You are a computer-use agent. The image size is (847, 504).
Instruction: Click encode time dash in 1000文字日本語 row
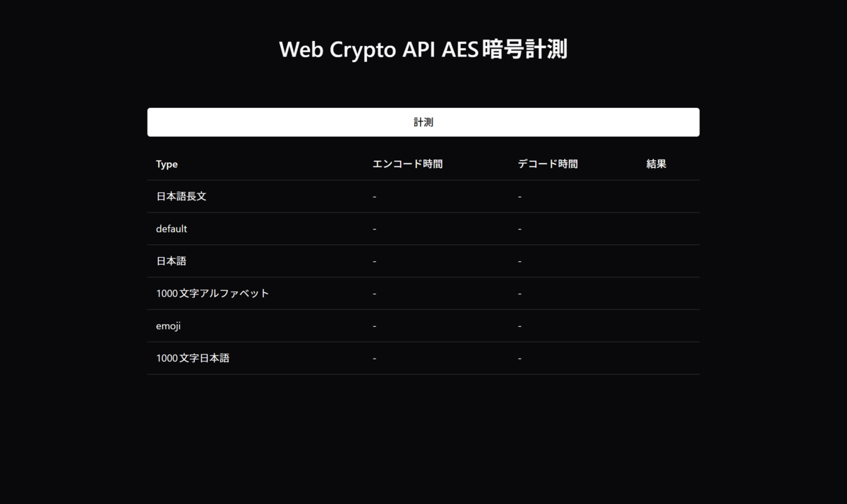pyautogui.click(x=375, y=359)
